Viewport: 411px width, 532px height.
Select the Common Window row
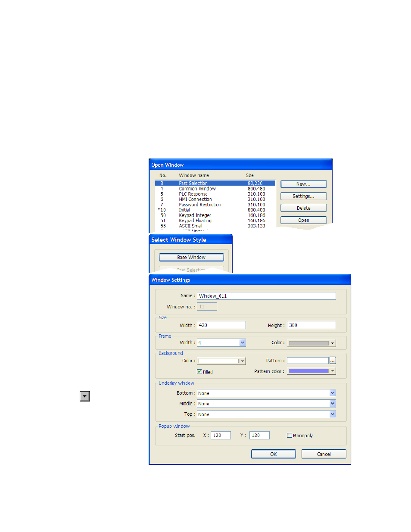[215, 189]
